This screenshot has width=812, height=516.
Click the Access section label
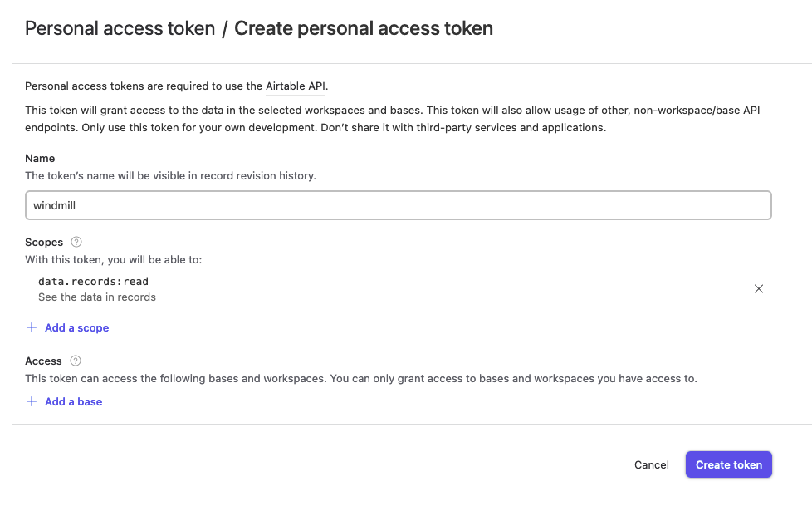pyautogui.click(x=43, y=361)
